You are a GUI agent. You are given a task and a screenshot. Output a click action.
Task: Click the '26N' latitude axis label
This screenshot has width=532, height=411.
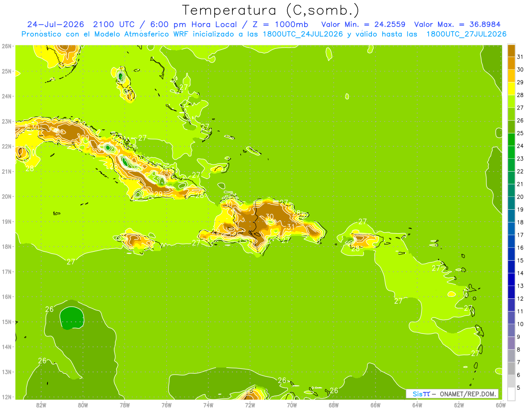[7, 46]
